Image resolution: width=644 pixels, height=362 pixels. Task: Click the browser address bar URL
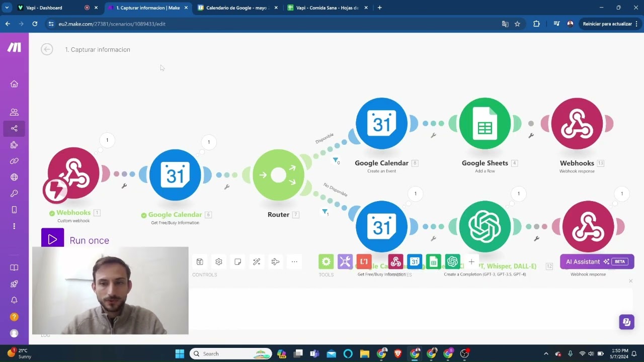112,24
